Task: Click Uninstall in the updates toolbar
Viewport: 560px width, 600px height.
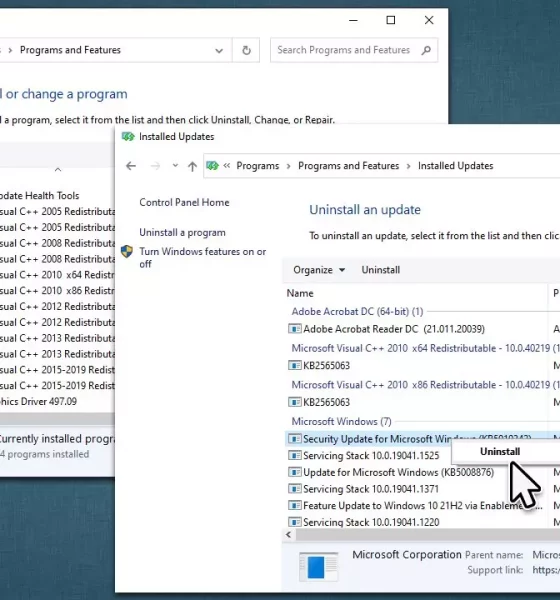Action: pos(380,270)
